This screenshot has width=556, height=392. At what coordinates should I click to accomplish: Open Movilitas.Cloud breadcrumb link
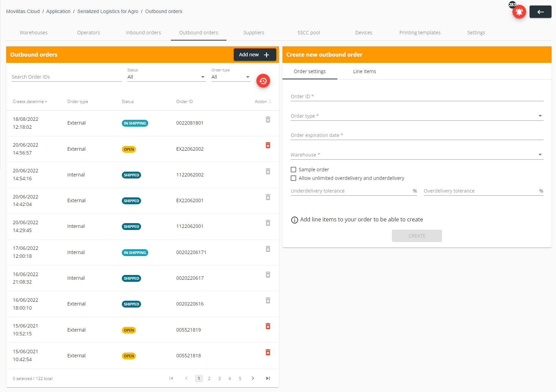click(x=23, y=11)
